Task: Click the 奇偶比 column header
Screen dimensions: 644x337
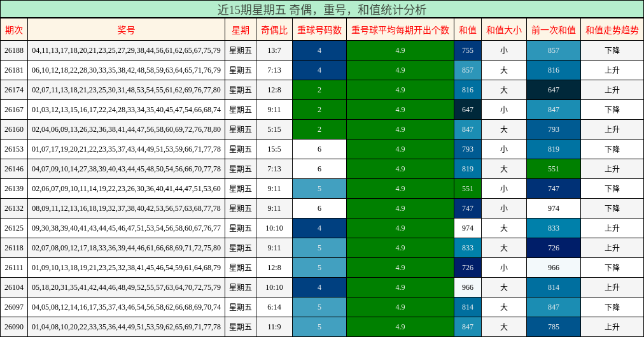Action: (274, 30)
